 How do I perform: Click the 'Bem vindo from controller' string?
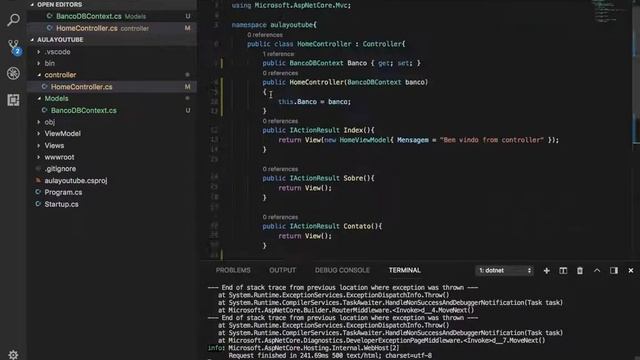tap(491, 140)
